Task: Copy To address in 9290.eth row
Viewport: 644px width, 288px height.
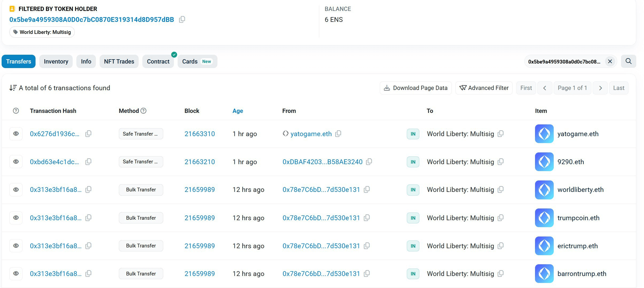Action: [x=501, y=161]
